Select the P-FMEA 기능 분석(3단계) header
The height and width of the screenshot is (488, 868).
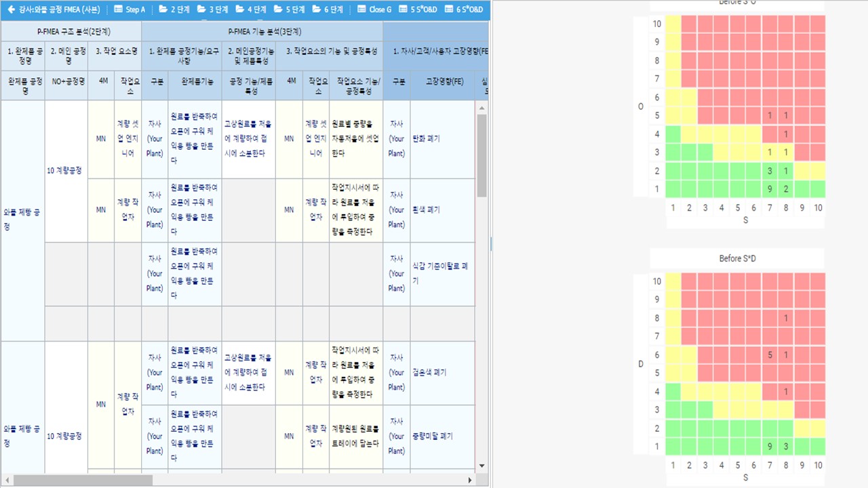262,32
